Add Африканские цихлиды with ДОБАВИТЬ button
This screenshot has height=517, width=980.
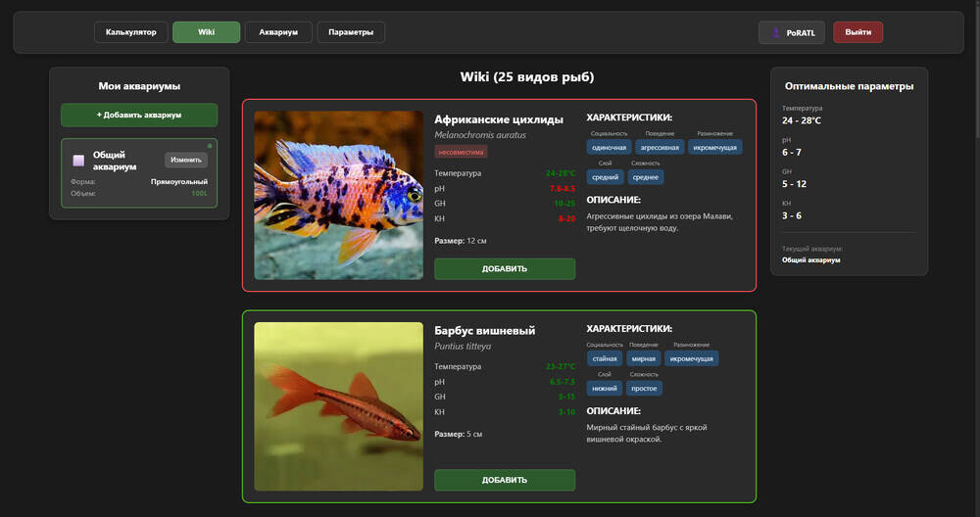click(505, 268)
